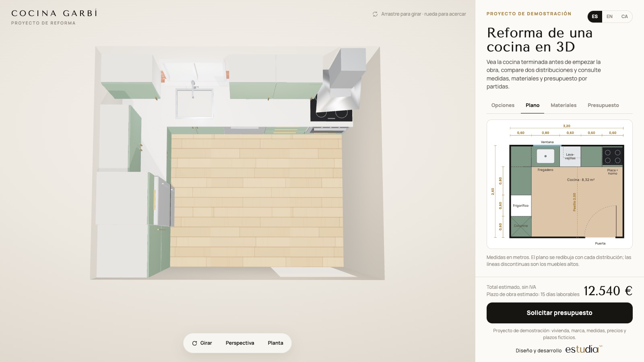Click the Frigorífico block in floor plan

click(x=521, y=206)
